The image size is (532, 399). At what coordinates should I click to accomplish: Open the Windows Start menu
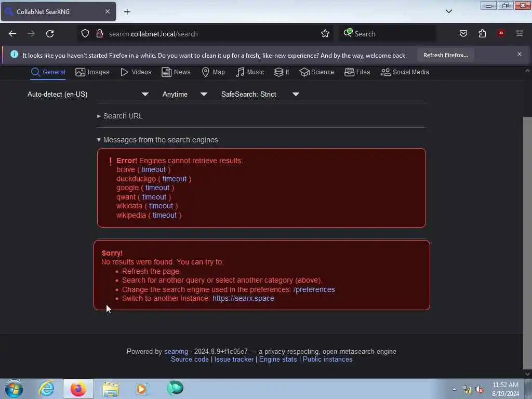point(14,389)
